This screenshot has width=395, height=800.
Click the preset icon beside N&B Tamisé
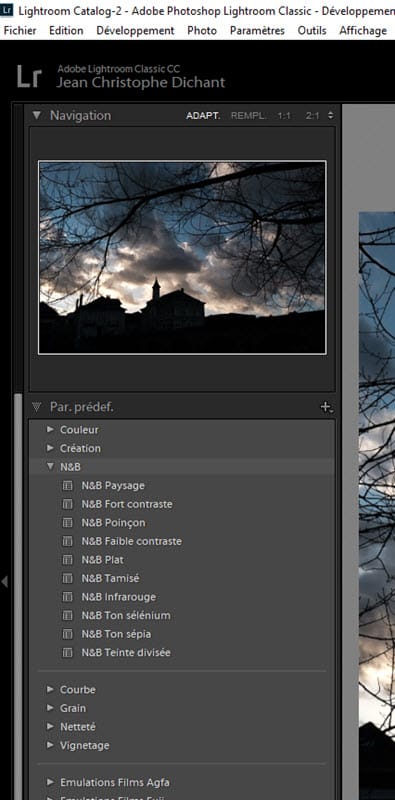tap(67, 579)
